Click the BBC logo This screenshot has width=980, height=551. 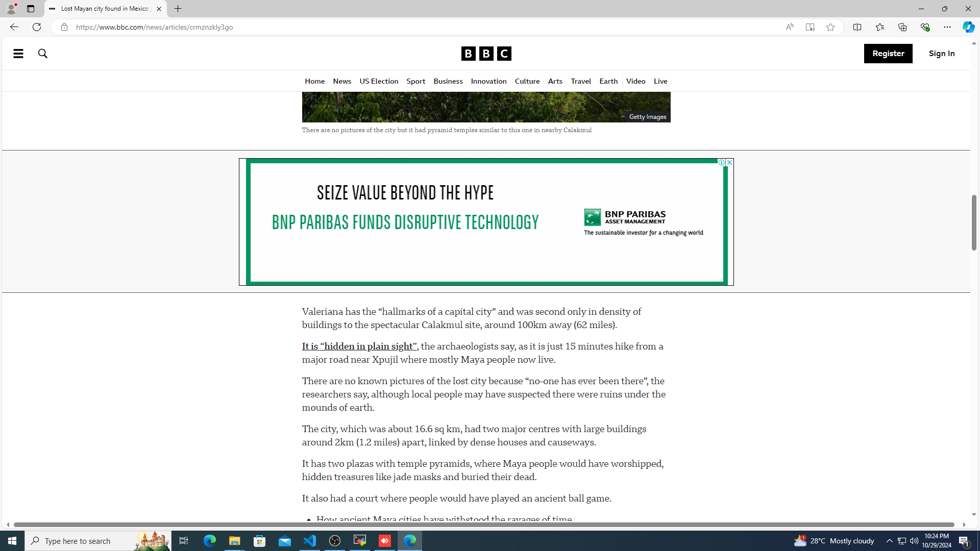click(485, 54)
